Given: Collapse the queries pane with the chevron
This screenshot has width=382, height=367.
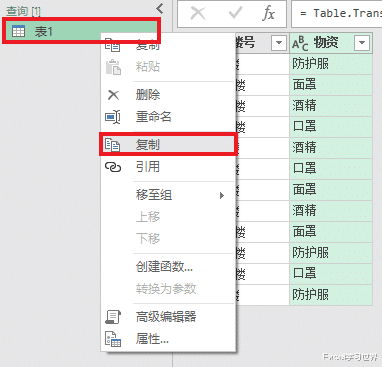Looking at the screenshot, I should [160, 9].
